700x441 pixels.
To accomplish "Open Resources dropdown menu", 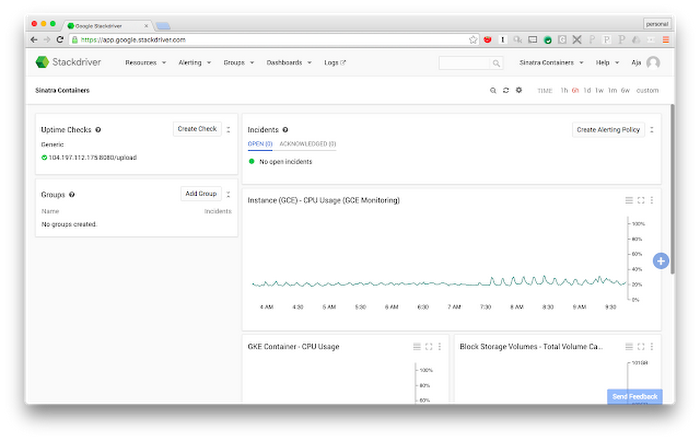I will point(146,62).
